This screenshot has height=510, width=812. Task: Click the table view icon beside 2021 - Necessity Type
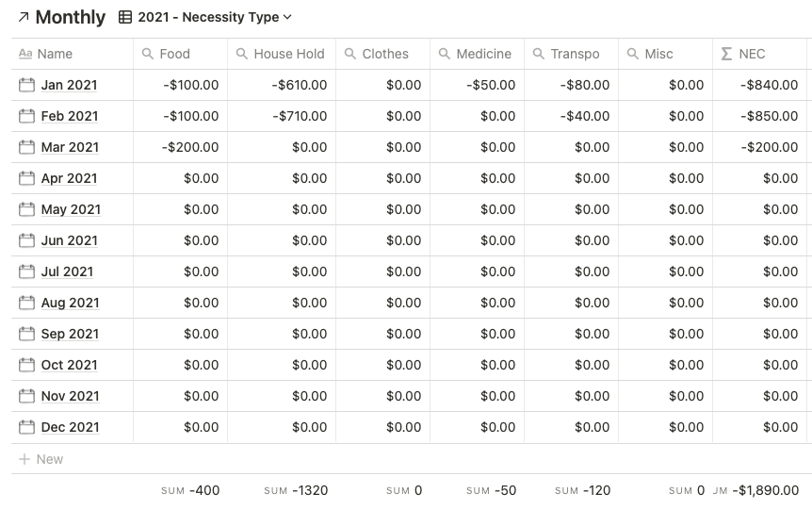[x=125, y=17]
